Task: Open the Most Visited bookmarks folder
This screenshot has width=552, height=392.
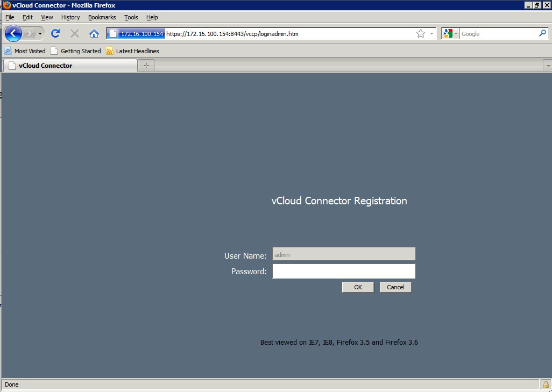Action: (25, 51)
